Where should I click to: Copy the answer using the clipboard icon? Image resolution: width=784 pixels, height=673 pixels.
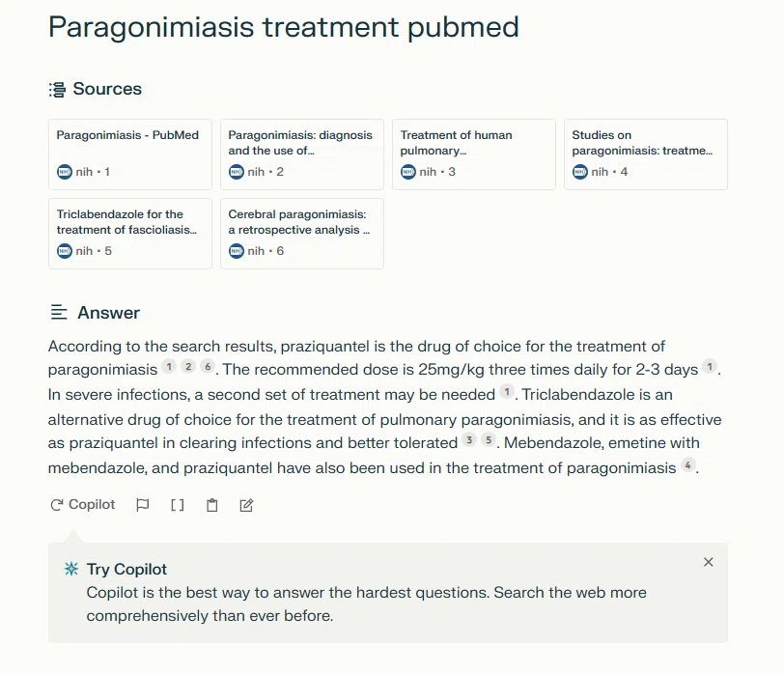pyautogui.click(x=212, y=505)
